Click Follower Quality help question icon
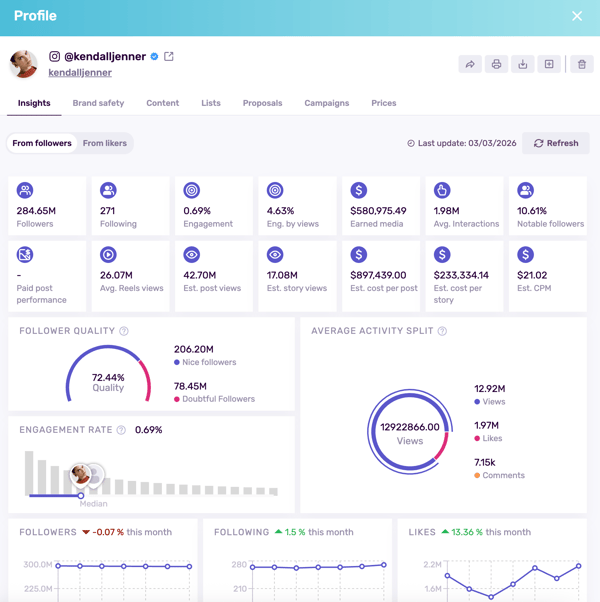Viewport: 600px width, 602px height. click(124, 331)
